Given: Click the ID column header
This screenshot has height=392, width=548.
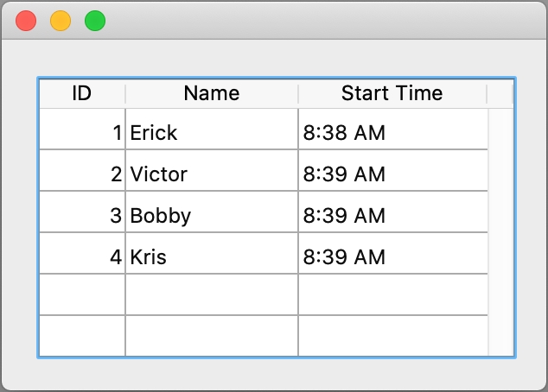Looking at the screenshot, I should point(82,93).
